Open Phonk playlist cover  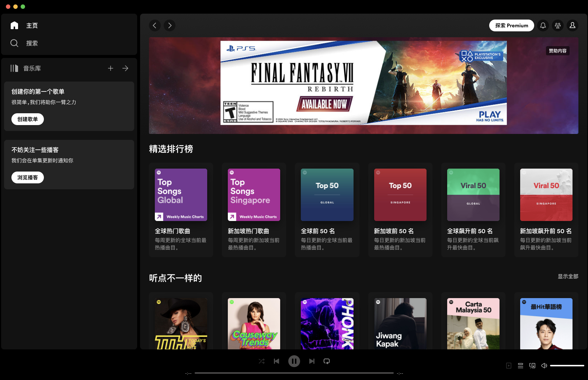point(327,324)
